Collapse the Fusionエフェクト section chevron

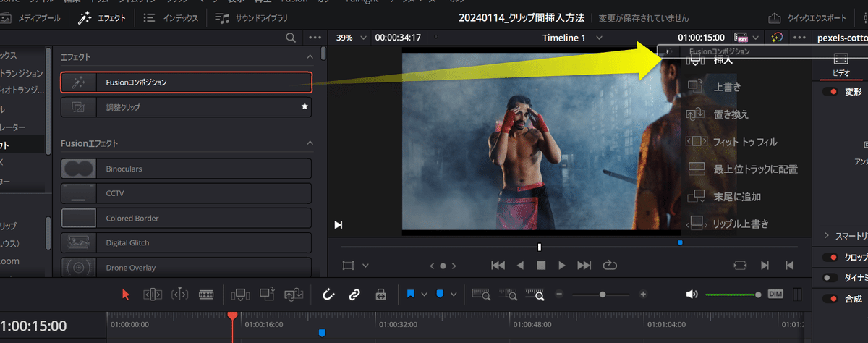(x=310, y=143)
